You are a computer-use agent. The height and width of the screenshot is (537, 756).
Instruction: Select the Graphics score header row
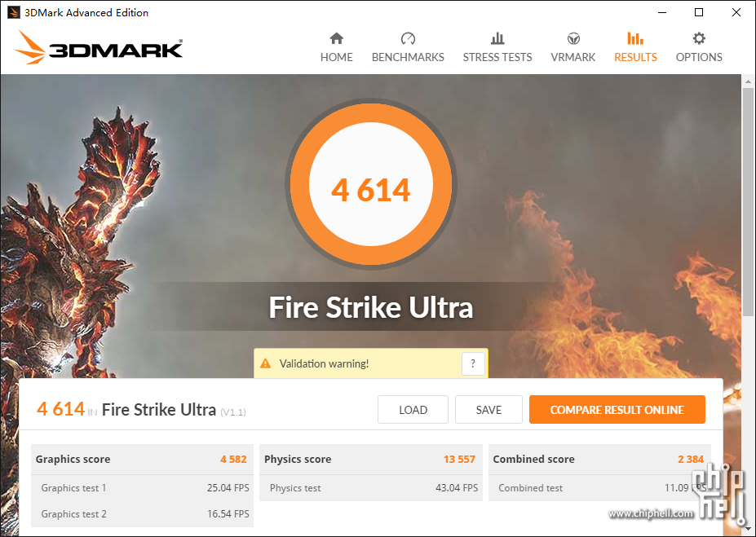pyautogui.click(x=142, y=460)
